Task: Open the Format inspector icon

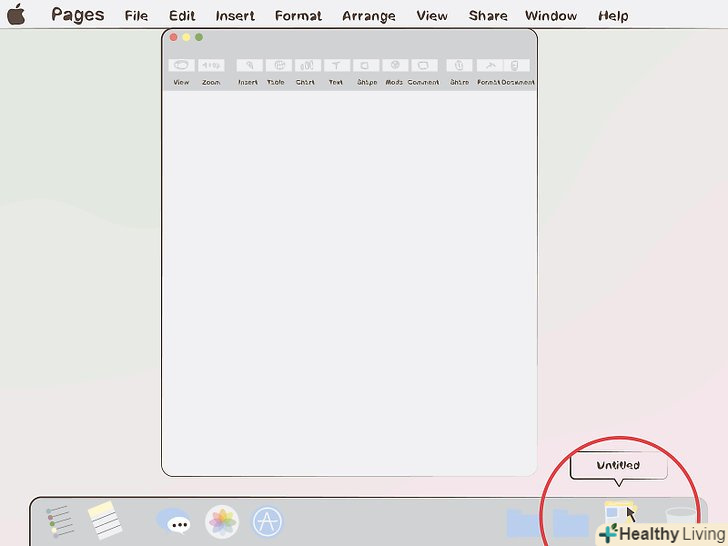Action: coord(490,65)
